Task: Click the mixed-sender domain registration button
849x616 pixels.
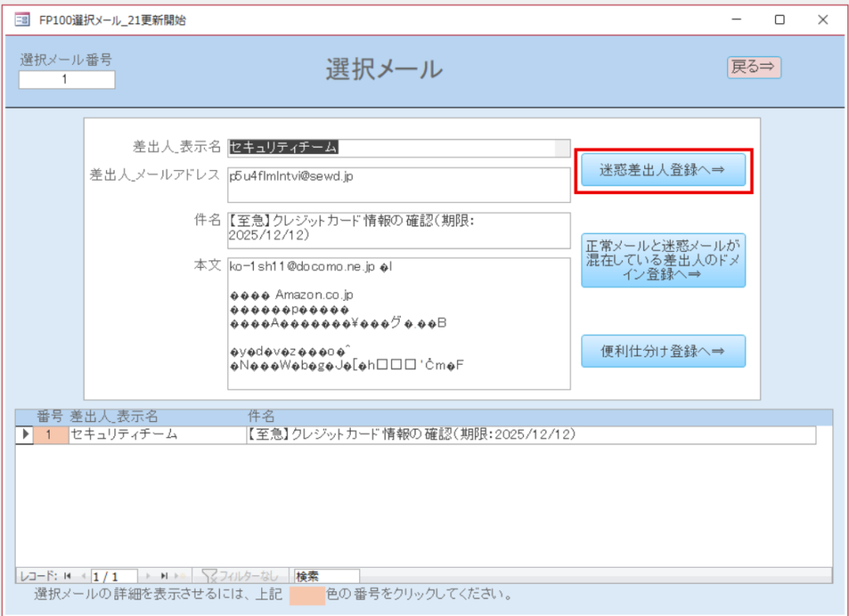Action: click(x=662, y=260)
